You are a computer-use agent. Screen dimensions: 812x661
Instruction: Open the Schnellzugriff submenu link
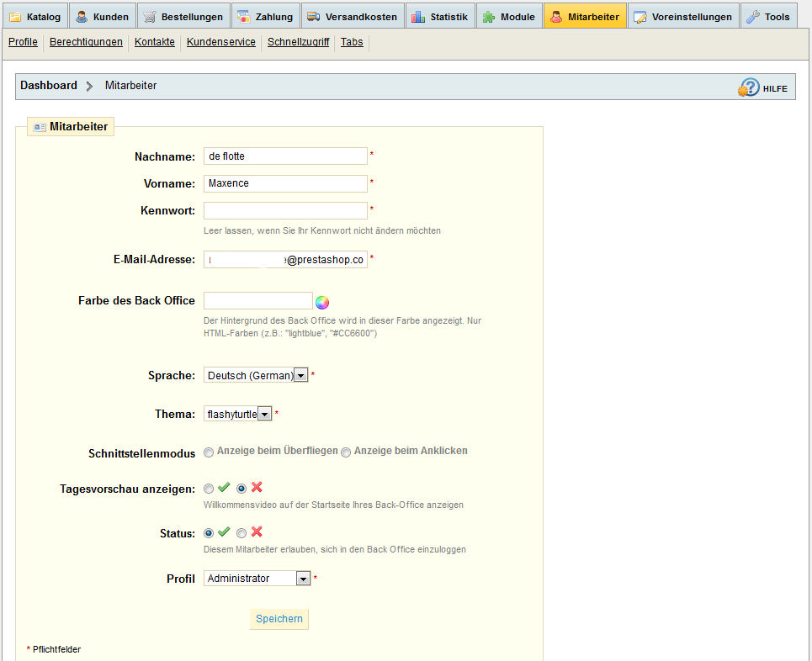(298, 42)
